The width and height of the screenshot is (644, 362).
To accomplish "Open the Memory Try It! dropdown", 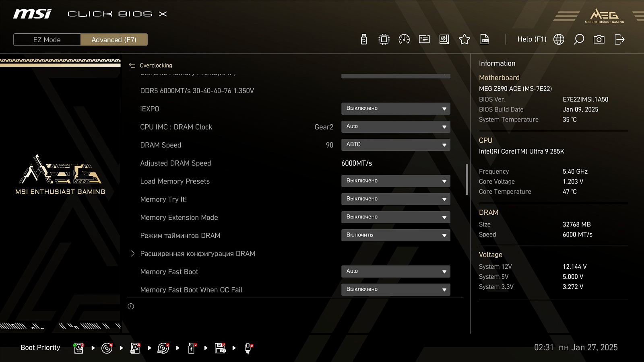I will point(396,199).
